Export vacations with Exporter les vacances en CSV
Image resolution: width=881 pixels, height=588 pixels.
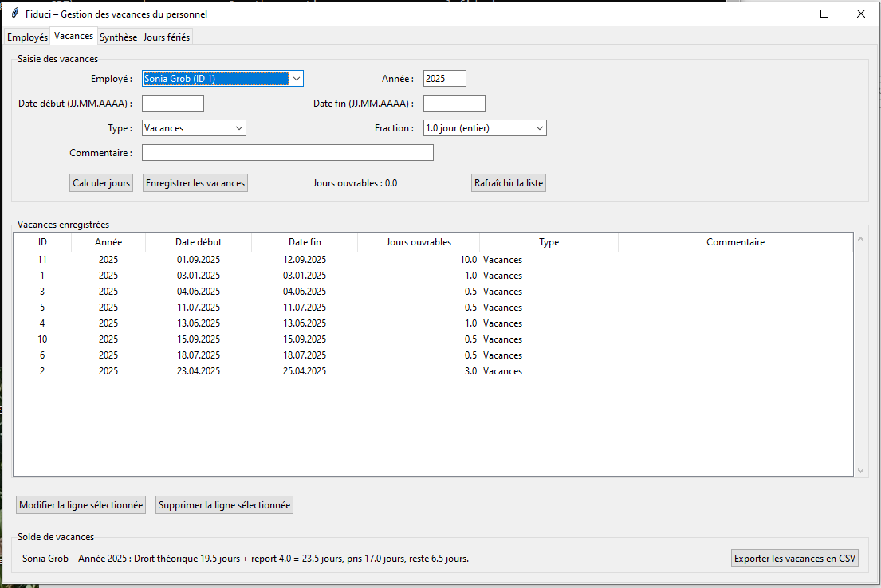(794, 559)
